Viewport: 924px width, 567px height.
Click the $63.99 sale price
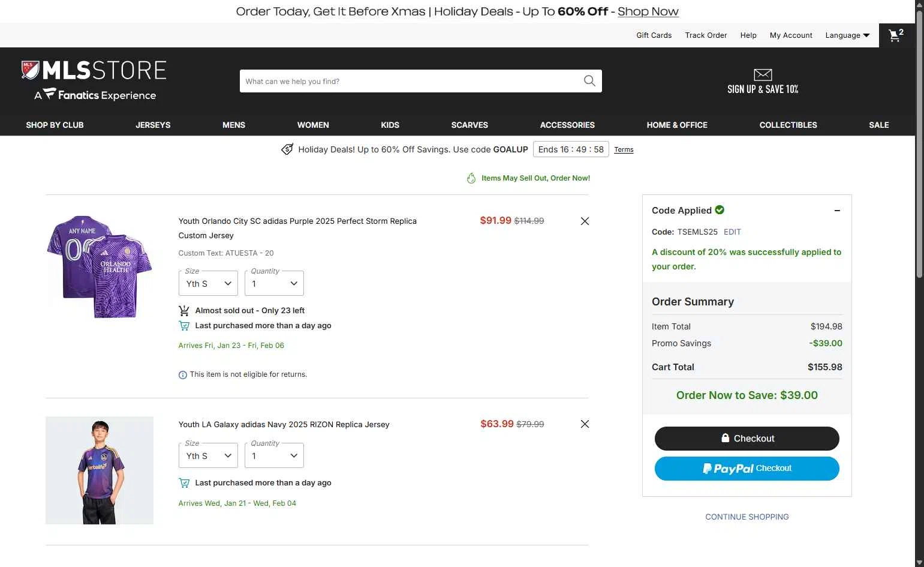pos(497,424)
